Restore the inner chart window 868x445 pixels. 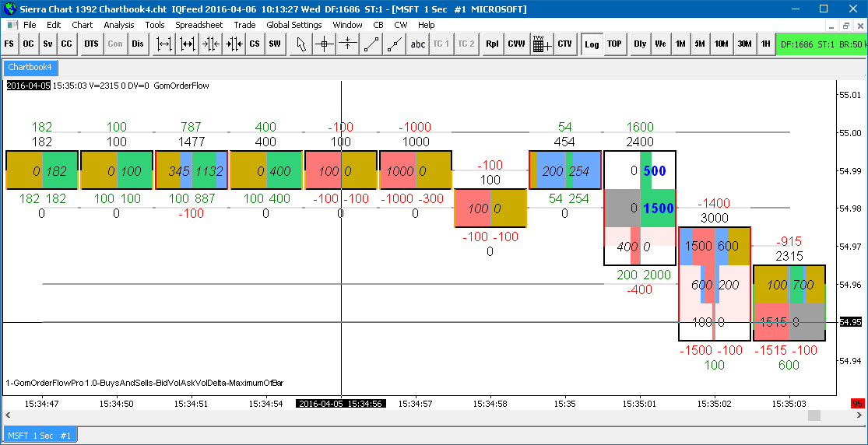pyautogui.click(x=845, y=26)
